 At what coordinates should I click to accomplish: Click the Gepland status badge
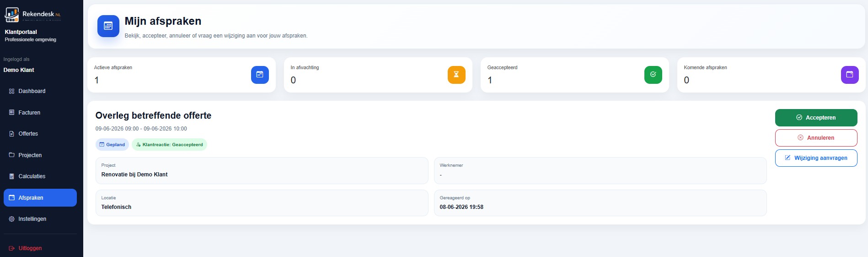pos(112,144)
